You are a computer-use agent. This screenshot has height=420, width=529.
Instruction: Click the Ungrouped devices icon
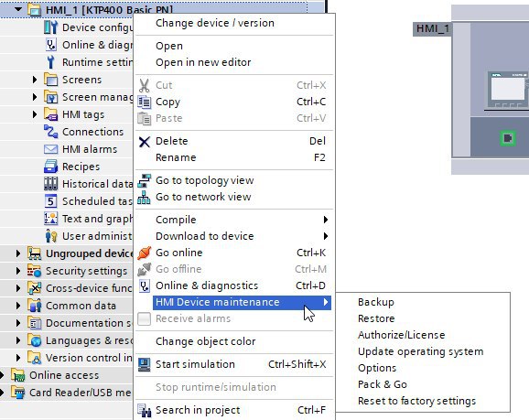click(x=35, y=253)
